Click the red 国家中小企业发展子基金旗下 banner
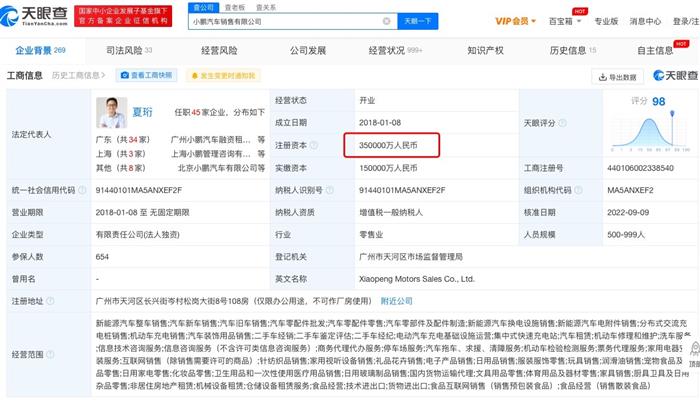The height and width of the screenshot is (414, 700). (x=123, y=16)
